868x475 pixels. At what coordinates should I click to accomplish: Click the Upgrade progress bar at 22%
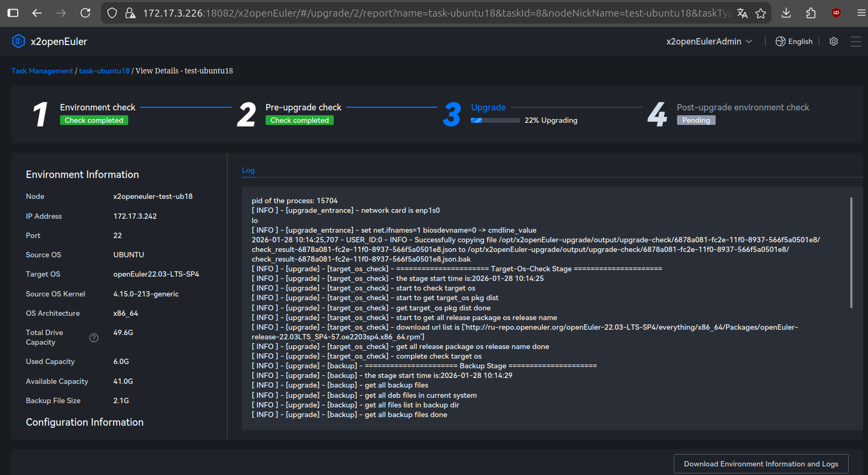(x=495, y=121)
